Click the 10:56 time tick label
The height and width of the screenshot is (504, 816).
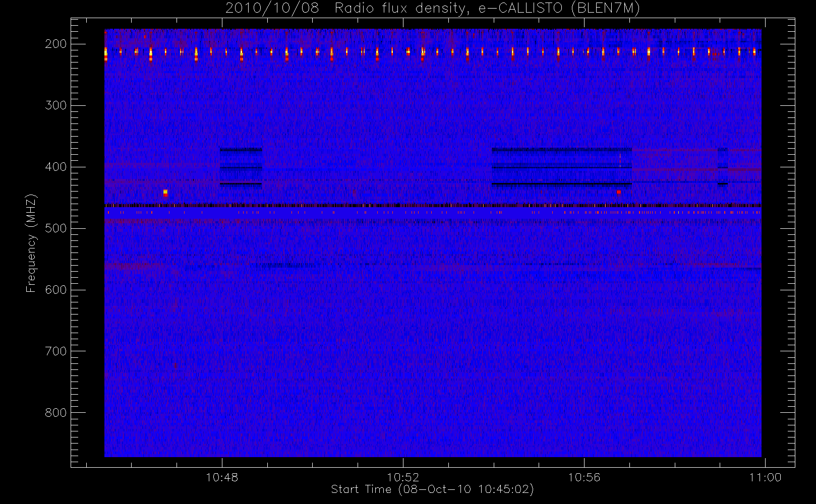(x=584, y=477)
